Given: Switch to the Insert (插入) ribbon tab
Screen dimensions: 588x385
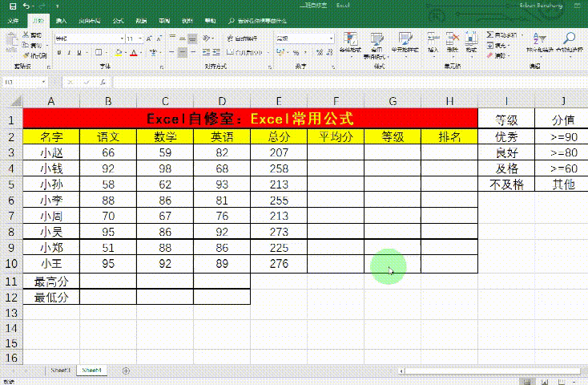Looking at the screenshot, I should [x=61, y=21].
